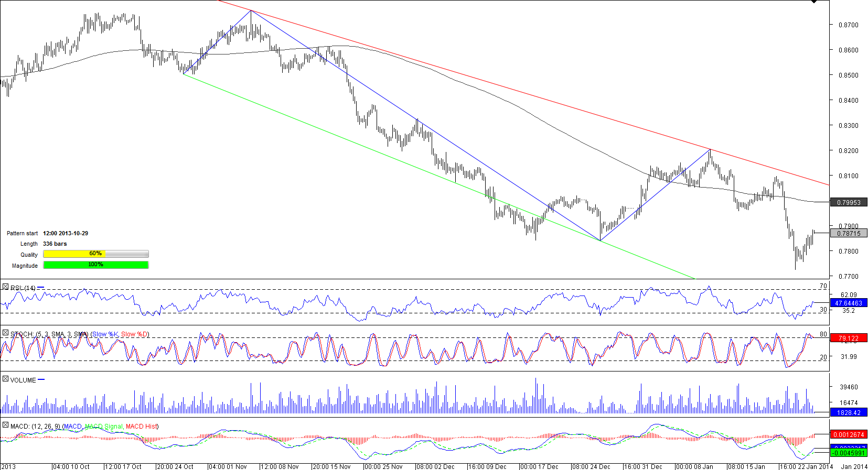This screenshot has width=868, height=470.
Task: Click the red MACD value 0.0012674 label
Action: click(x=849, y=434)
